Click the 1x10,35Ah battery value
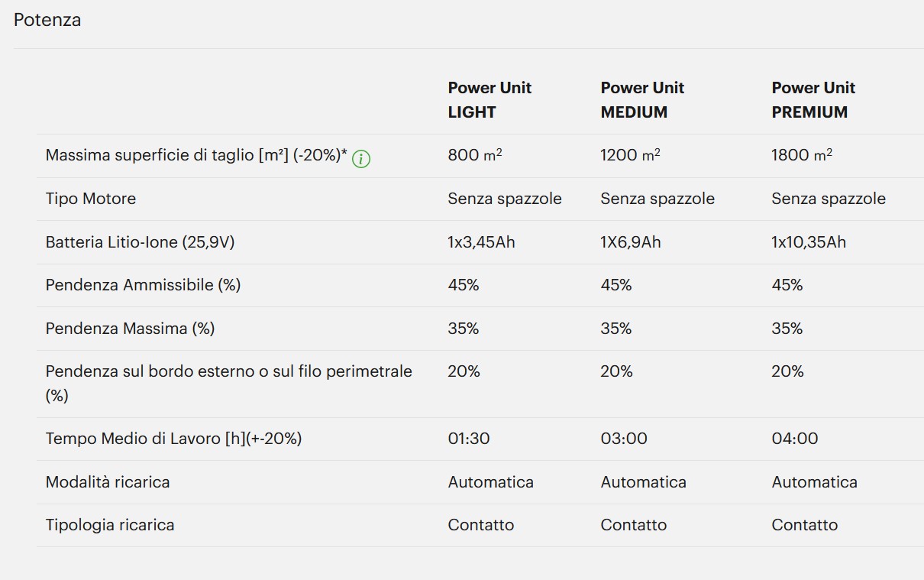The width and height of the screenshot is (924, 580). pos(809,242)
